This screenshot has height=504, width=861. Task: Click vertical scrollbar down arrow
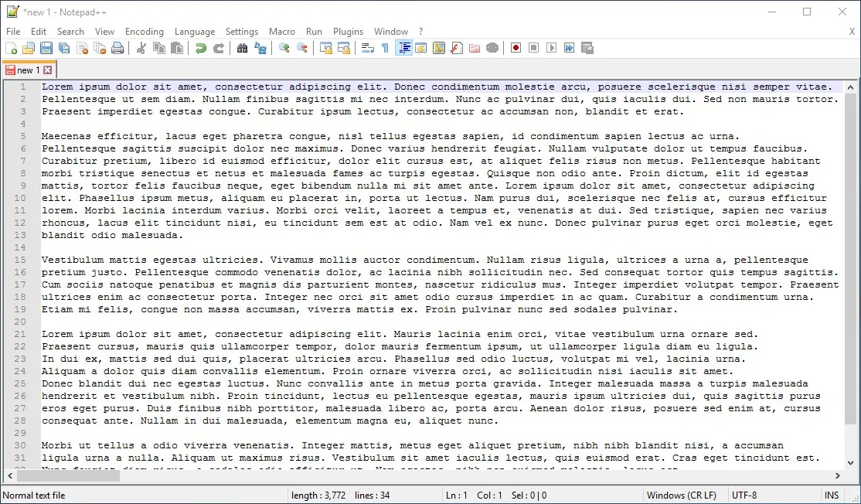pyautogui.click(x=850, y=463)
